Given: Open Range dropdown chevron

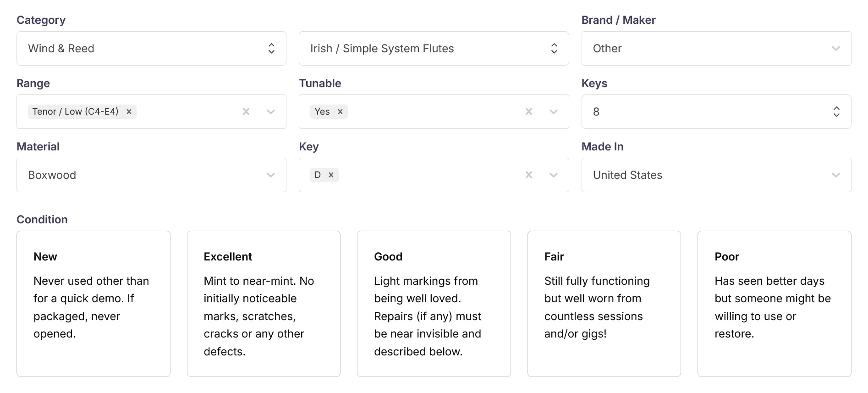Looking at the screenshot, I should tap(271, 112).
